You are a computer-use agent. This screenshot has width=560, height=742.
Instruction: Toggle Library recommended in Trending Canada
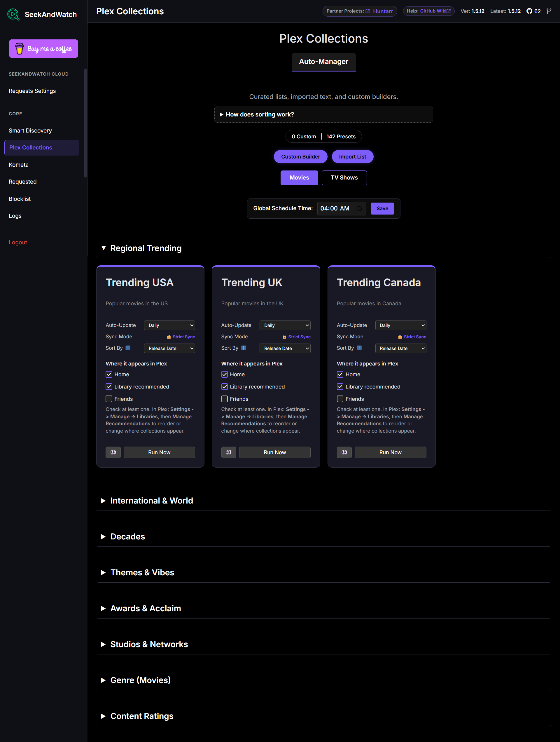coord(340,387)
